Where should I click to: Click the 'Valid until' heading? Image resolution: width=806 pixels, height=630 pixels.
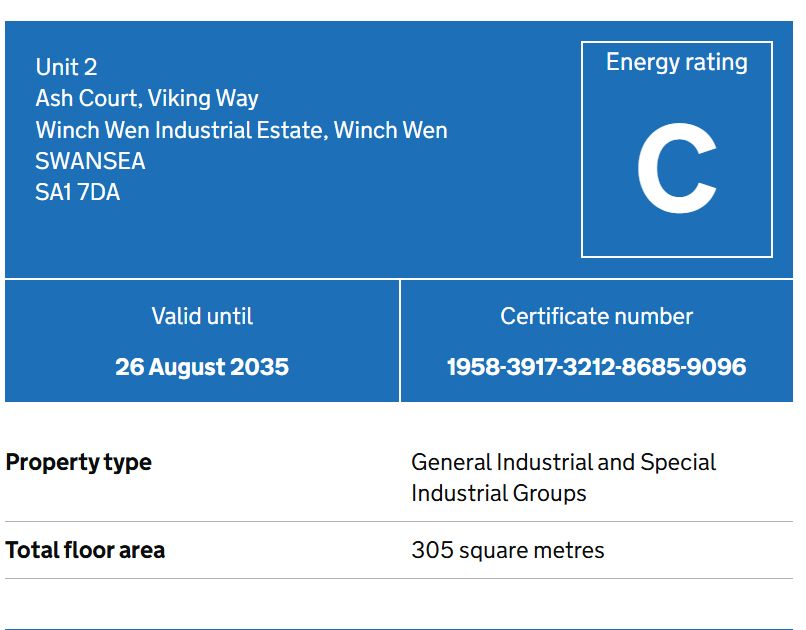tap(202, 316)
